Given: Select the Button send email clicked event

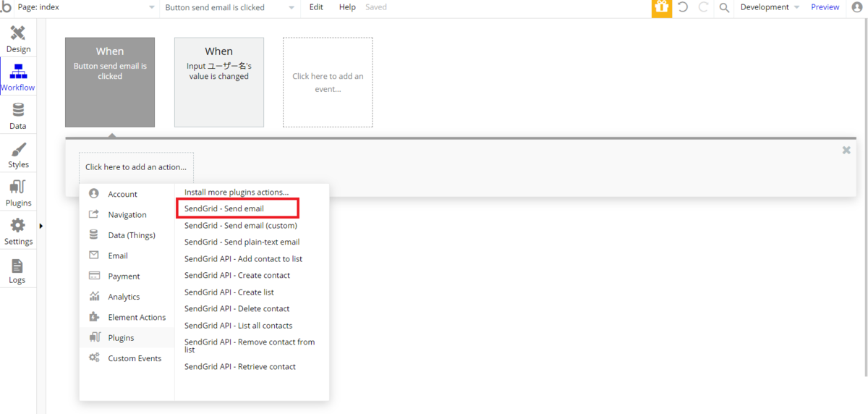Looking at the screenshot, I should point(110,83).
